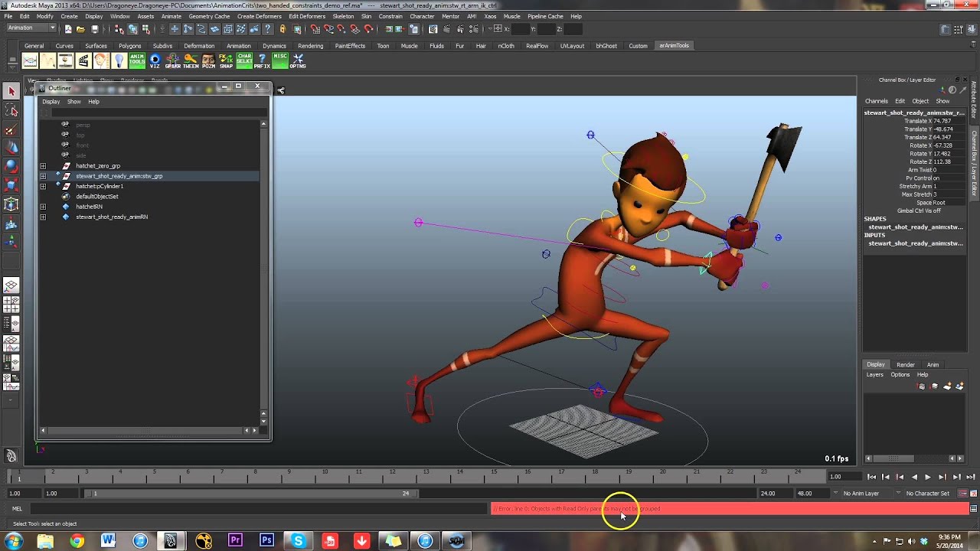Screen dimensions: 980x551
Task: Switch to the Polygons shelf tab
Action: click(x=129, y=46)
